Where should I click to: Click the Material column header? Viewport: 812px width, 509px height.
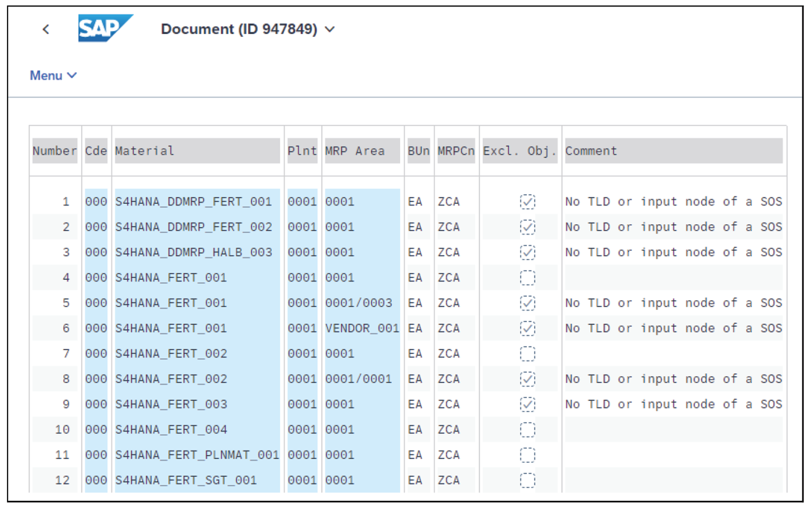pyautogui.click(x=144, y=151)
